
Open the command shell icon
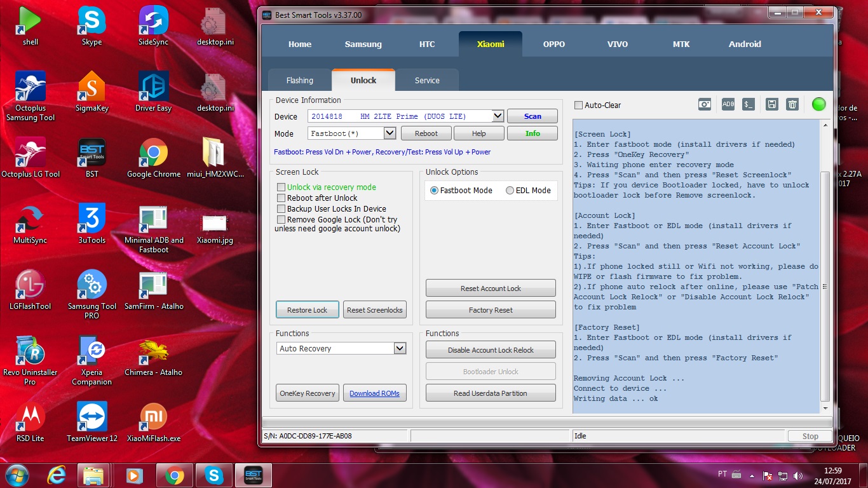tap(749, 105)
